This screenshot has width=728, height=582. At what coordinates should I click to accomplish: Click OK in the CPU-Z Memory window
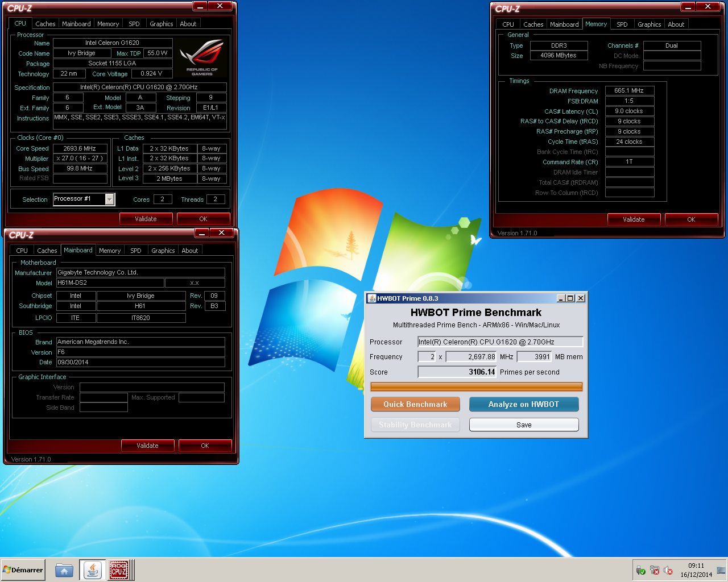click(x=692, y=219)
